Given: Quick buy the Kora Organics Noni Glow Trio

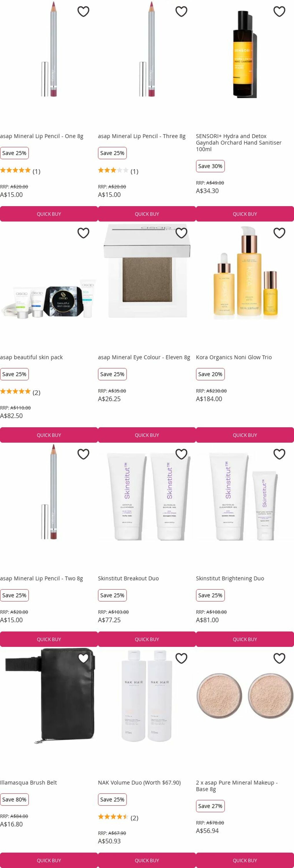Looking at the screenshot, I should [245, 435].
